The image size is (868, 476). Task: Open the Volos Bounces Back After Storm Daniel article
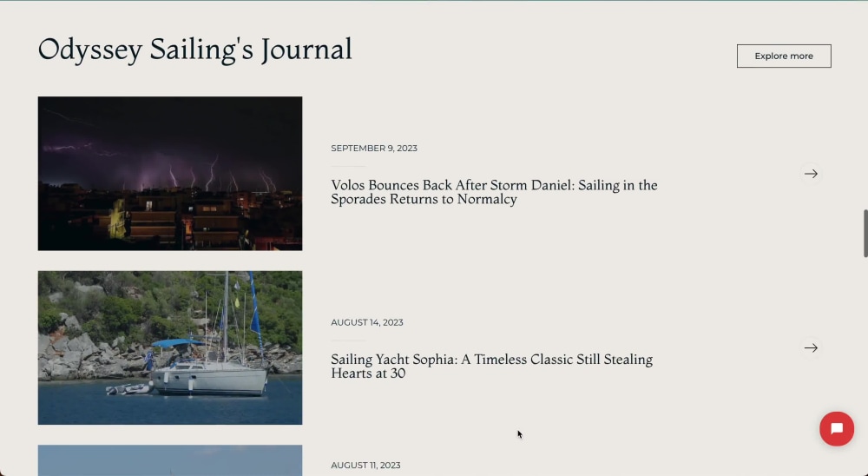[494, 192]
